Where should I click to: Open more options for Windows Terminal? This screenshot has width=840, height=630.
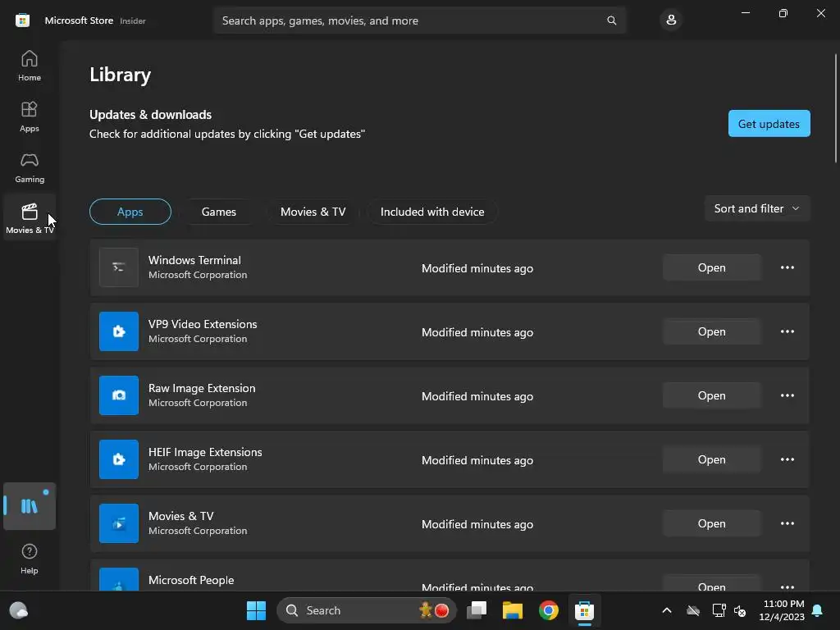(x=787, y=267)
